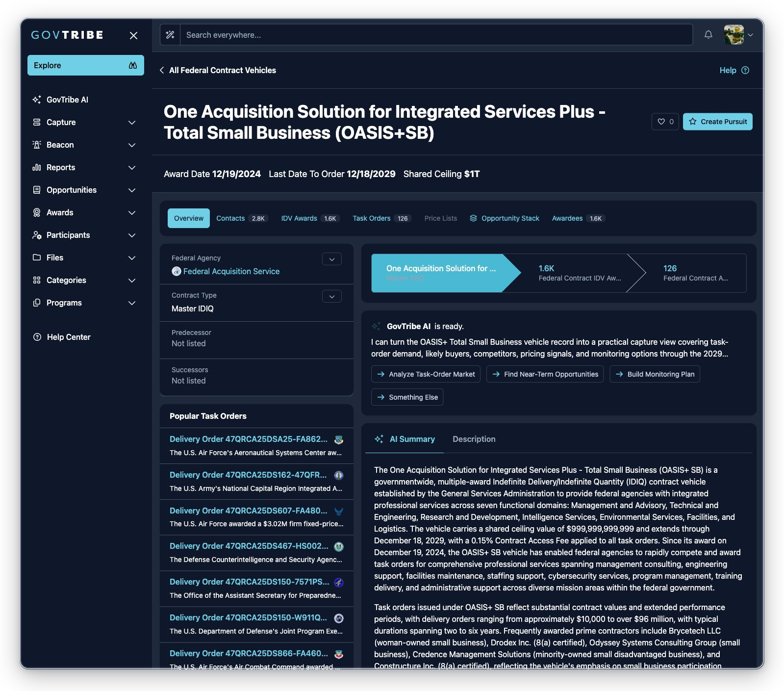The width and height of the screenshot is (784, 691).
Task: Expand the Participants menu chevron
Action: (132, 235)
